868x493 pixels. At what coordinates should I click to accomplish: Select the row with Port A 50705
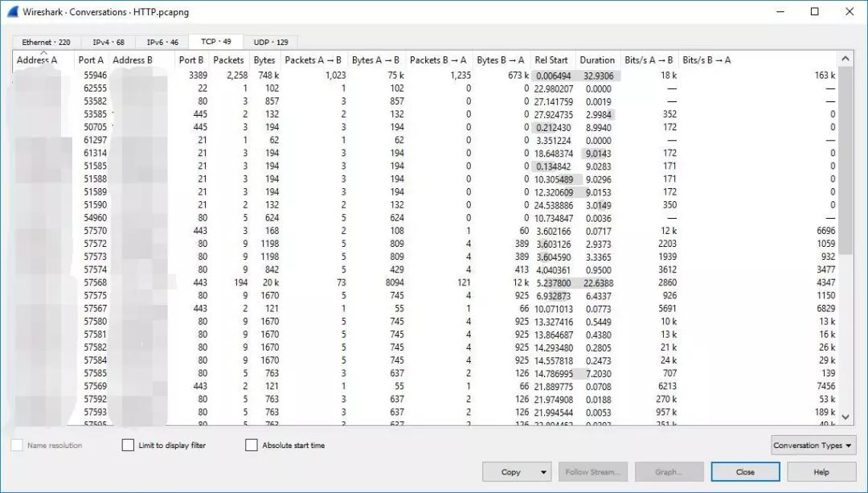click(425, 127)
